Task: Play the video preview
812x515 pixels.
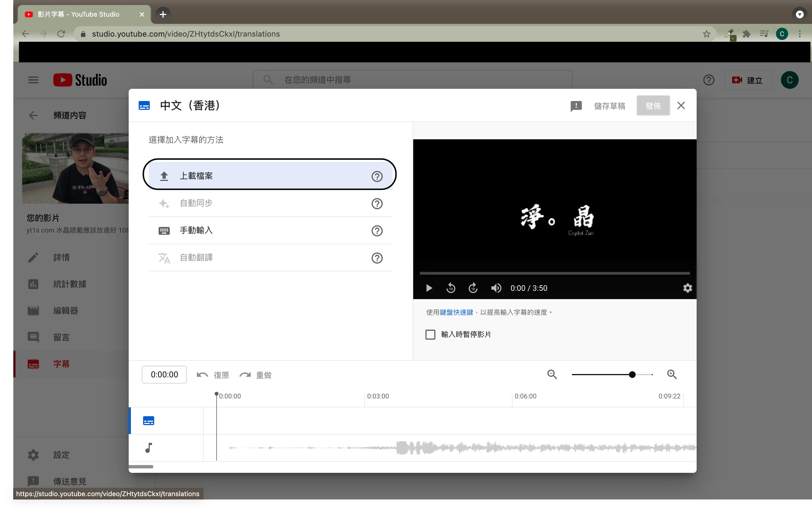Action: point(429,288)
